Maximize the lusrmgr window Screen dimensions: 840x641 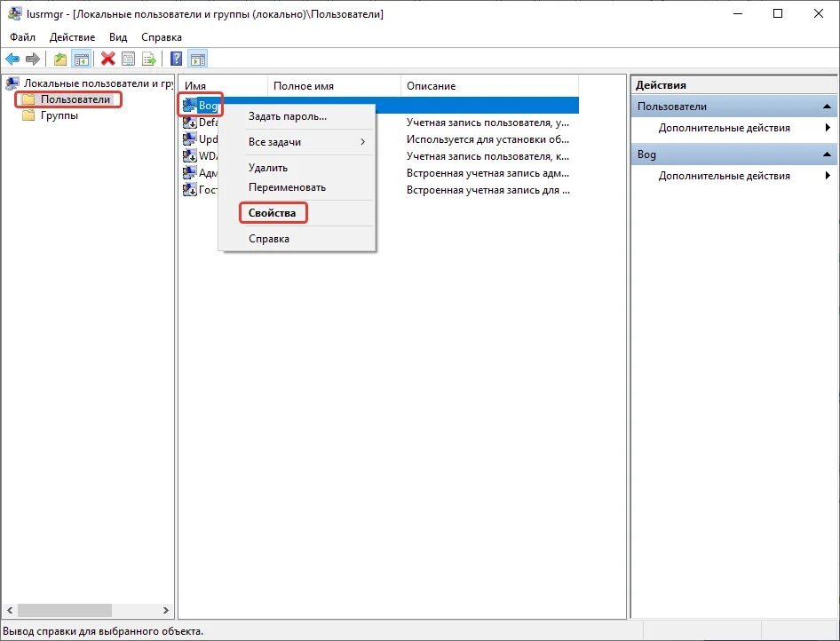tap(778, 14)
